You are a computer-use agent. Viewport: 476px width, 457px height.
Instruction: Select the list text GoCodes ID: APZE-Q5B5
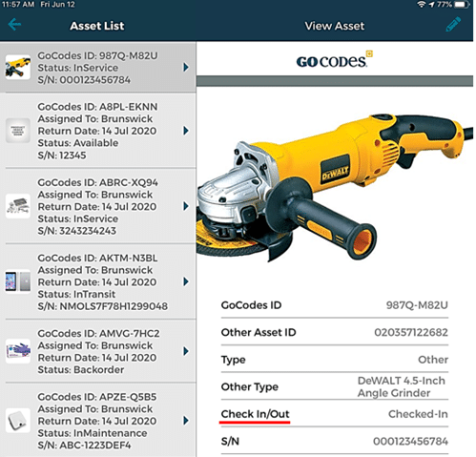click(97, 397)
